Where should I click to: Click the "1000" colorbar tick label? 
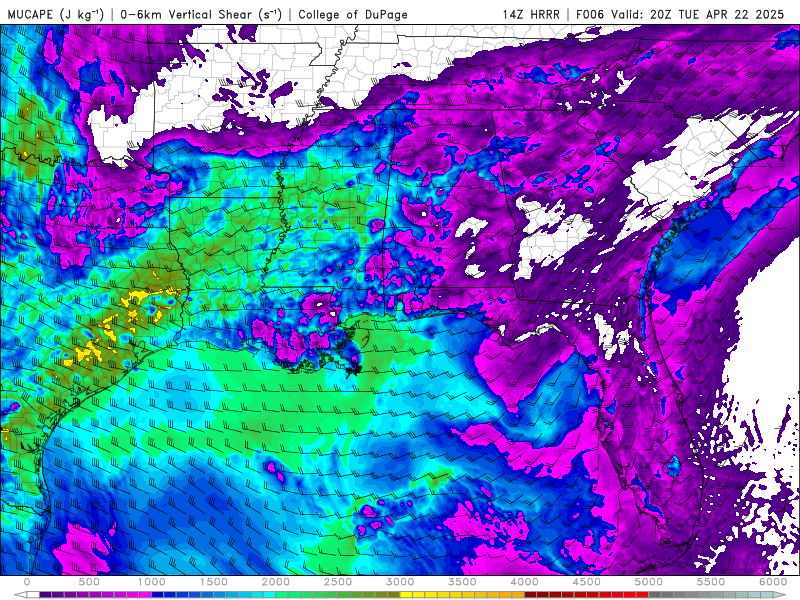(152, 582)
